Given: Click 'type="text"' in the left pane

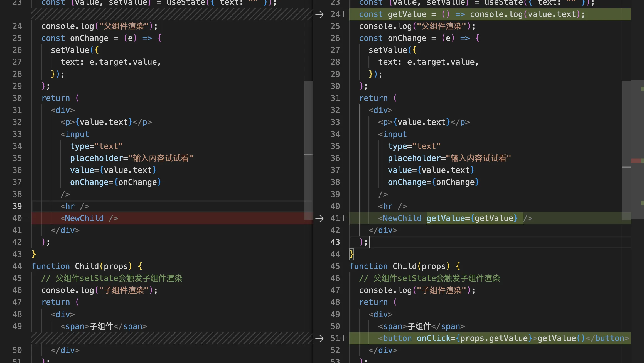Looking at the screenshot, I should tap(96, 146).
